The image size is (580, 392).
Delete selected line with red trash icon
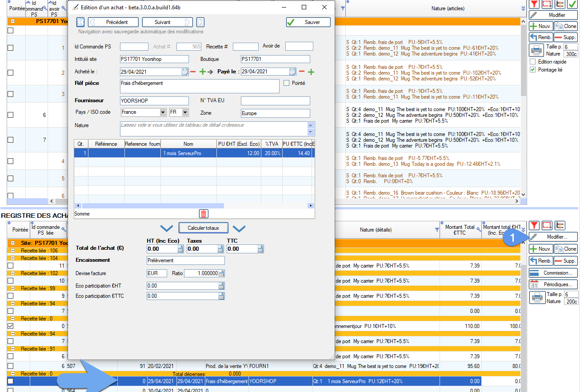point(204,214)
